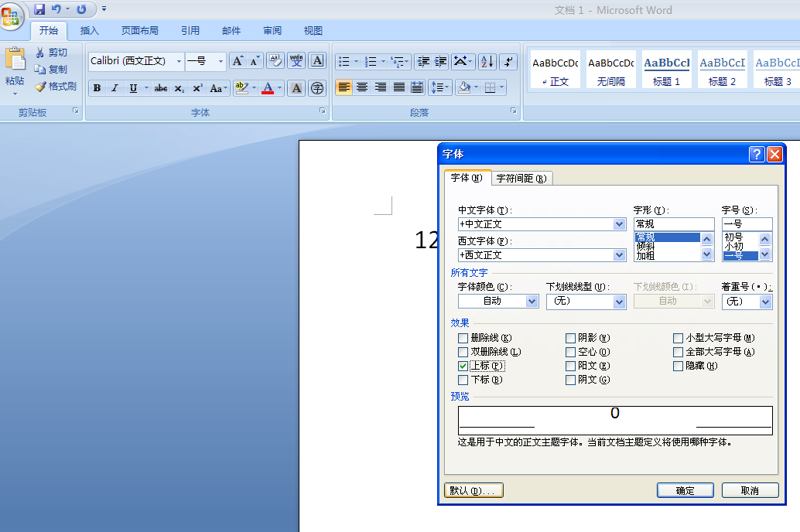Enable the 阴文 engrave effect
This screenshot has height=532, width=800.
point(570,380)
